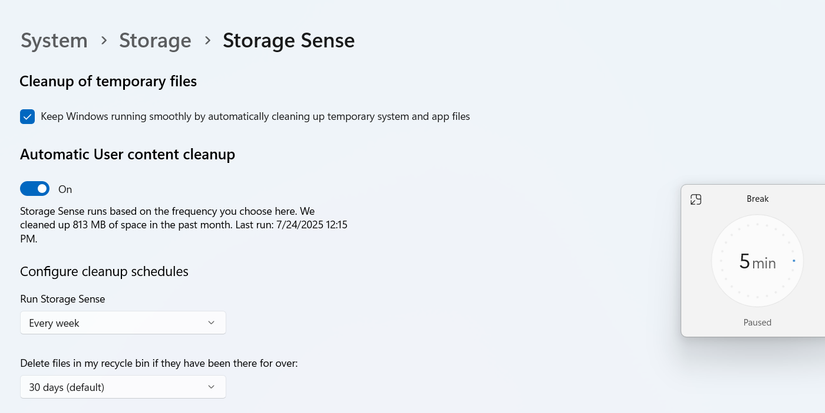Turn off Automatic User content cleanup toggle

[x=35, y=189]
